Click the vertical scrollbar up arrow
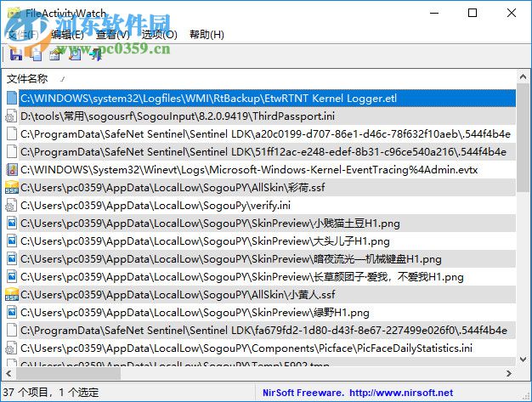 pos(523,77)
